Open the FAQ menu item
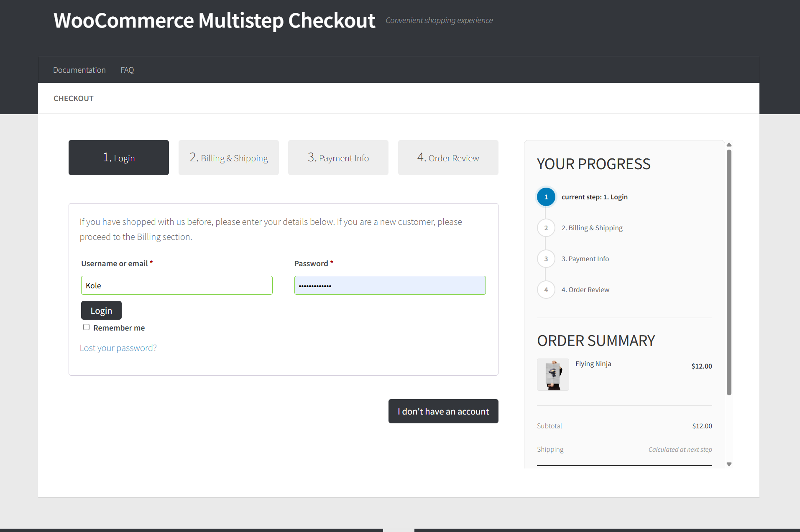The height and width of the screenshot is (532, 800). (127, 70)
